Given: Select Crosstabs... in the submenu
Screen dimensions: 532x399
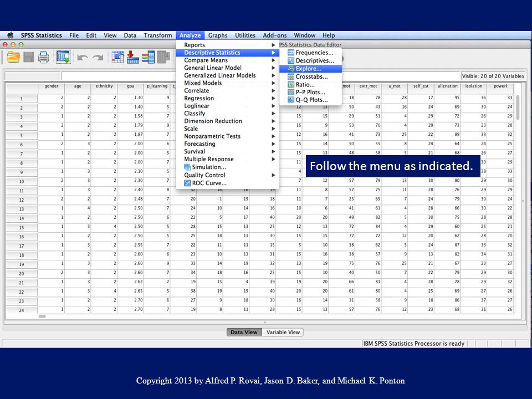Looking at the screenshot, I should click(x=310, y=76).
